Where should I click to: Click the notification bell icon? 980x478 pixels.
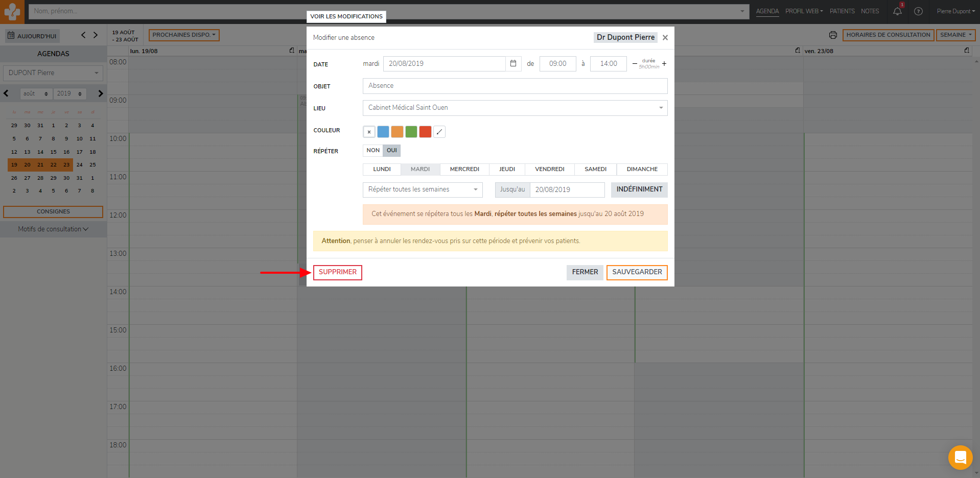(897, 11)
